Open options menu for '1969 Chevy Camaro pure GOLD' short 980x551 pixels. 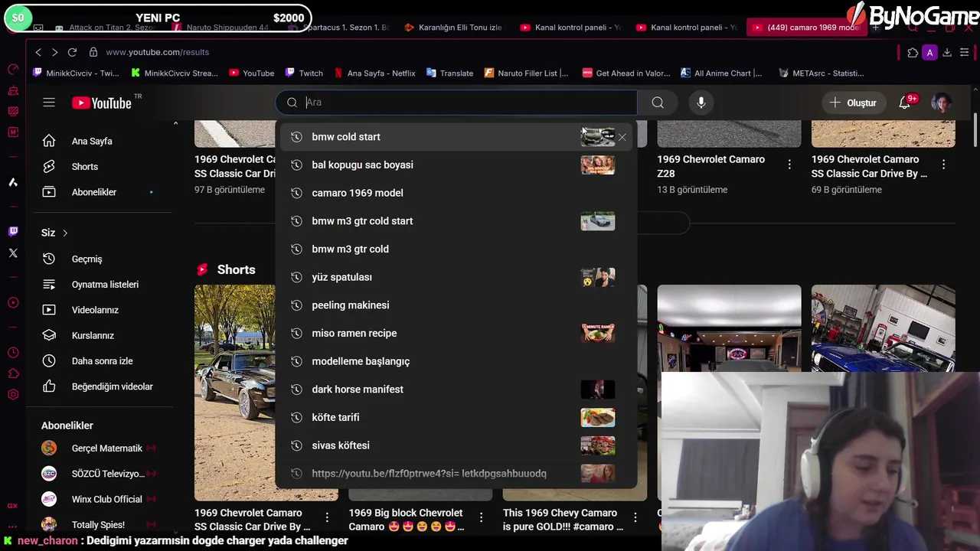tap(635, 518)
